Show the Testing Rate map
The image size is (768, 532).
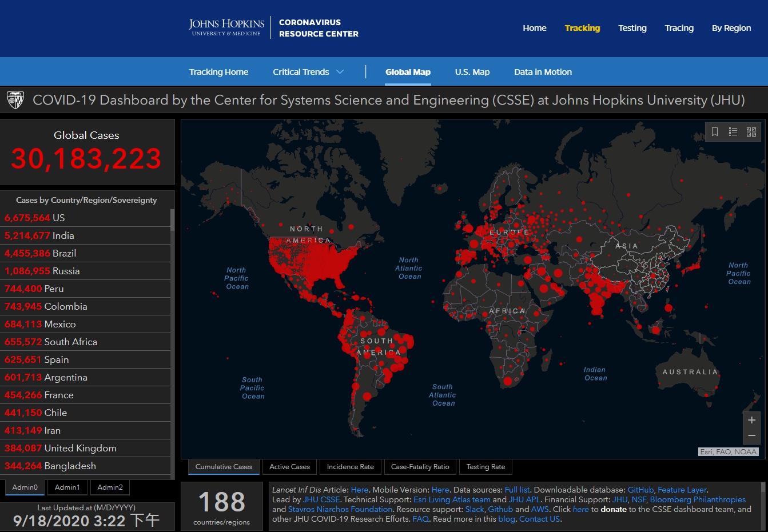point(486,467)
